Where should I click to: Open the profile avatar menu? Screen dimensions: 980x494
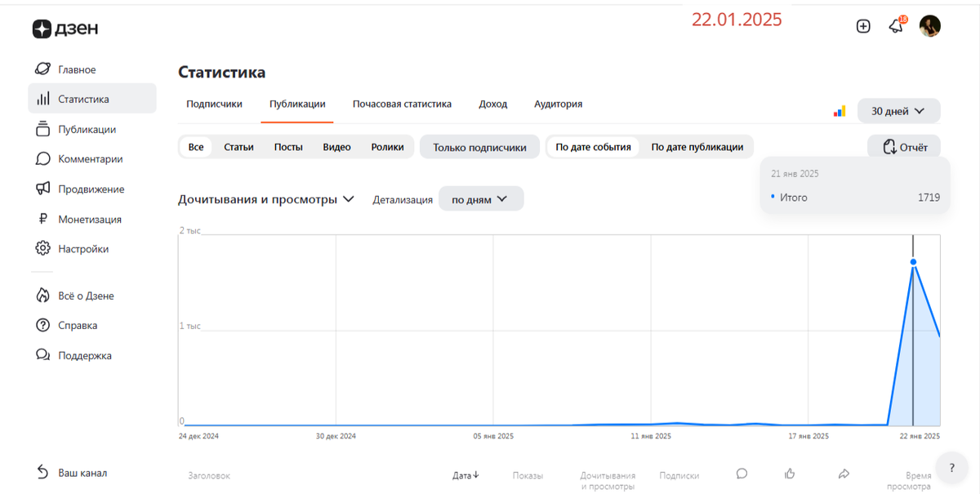(x=930, y=26)
